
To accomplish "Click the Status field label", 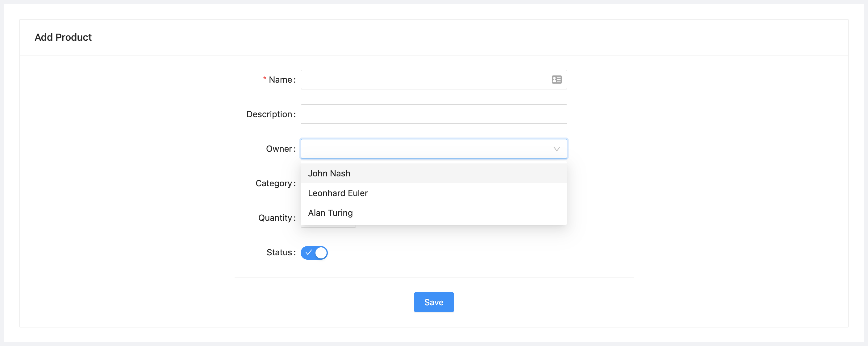I will tap(279, 253).
